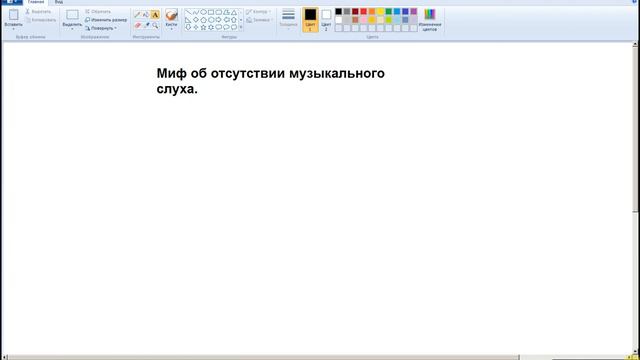Pick the orange color swatch
The height and width of the screenshot is (360, 640).
click(372, 11)
